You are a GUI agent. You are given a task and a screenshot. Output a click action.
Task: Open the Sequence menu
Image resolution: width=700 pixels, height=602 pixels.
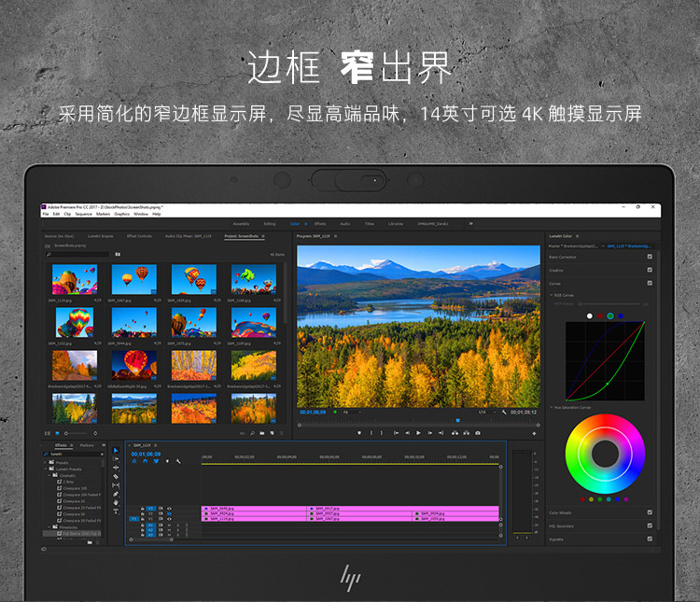click(83, 214)
